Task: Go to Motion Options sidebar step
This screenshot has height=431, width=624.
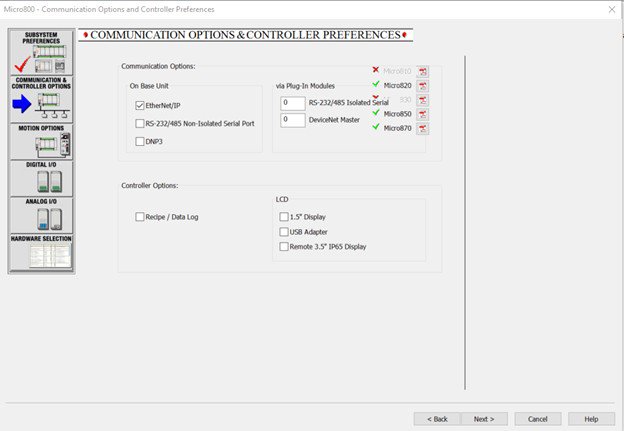Action: pyautogui.click(x=41, y=142)
